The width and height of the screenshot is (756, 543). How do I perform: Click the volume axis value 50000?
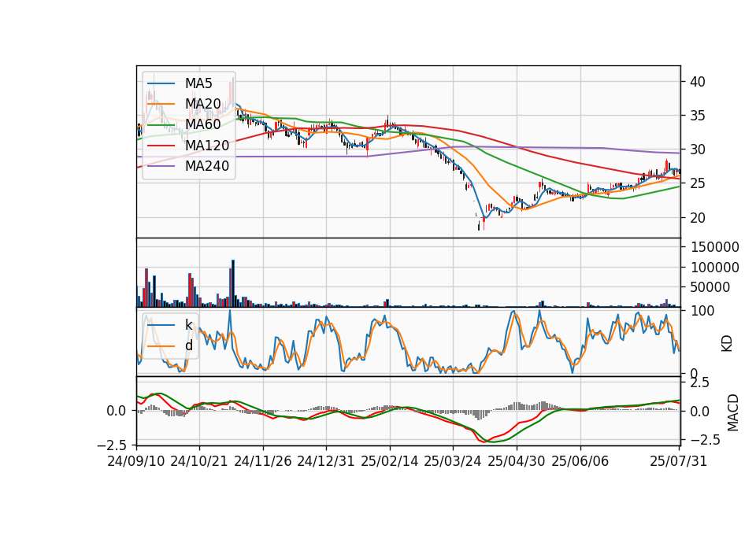click(x=710, y=287)
